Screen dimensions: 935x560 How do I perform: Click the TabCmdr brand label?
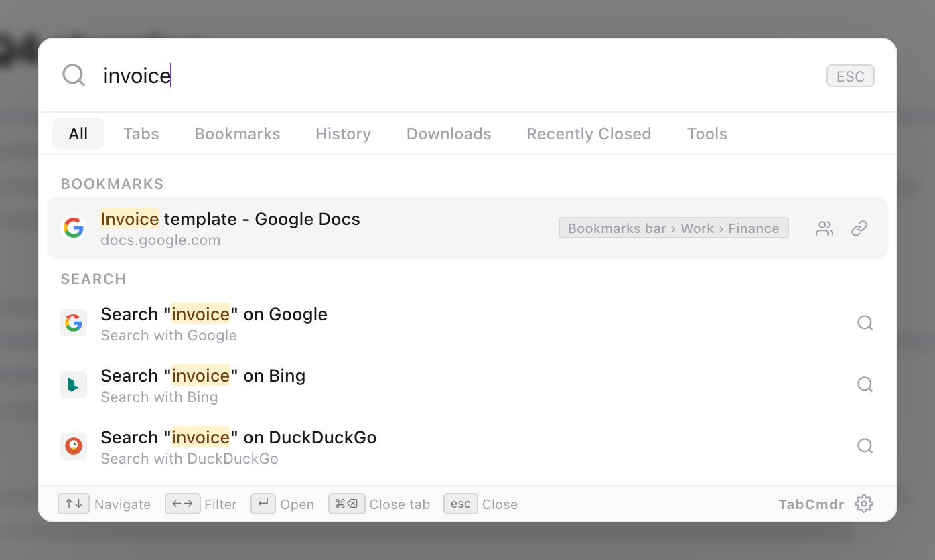812,504
